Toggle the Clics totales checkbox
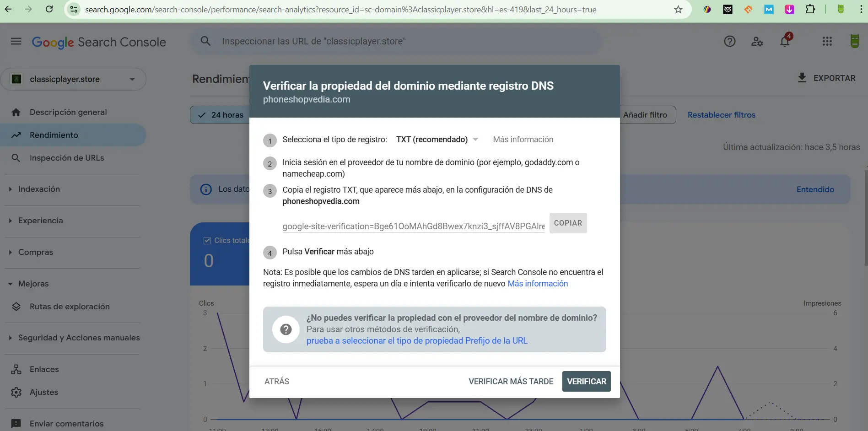Viewport: 868px width, 431px height. (207, 240)
